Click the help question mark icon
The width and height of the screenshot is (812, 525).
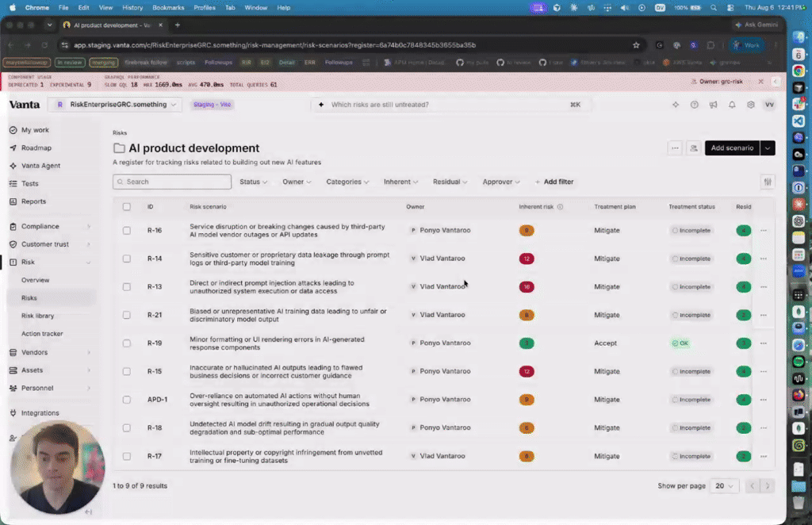tap(695, 105)
